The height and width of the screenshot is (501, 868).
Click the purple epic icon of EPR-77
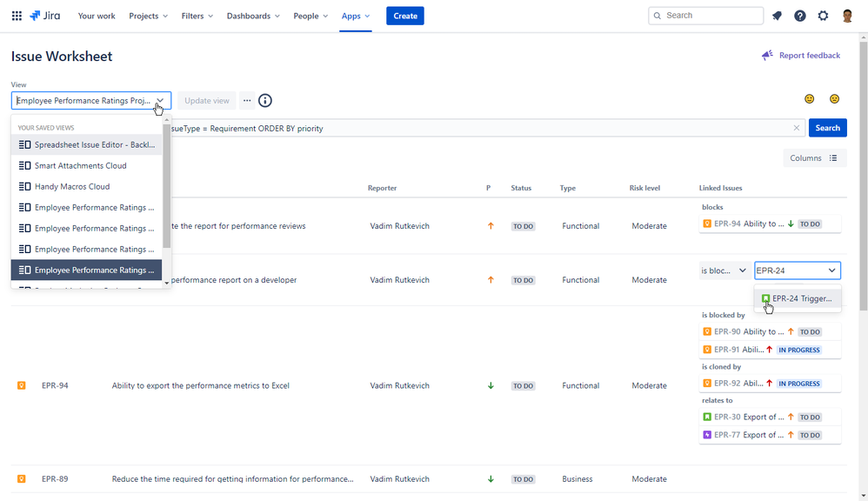707,435
